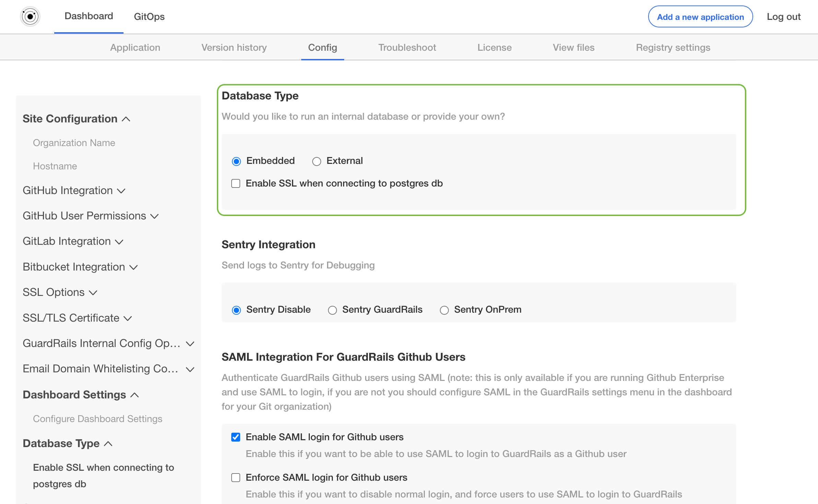Uncheck Enable SAML login for Github users
This screenshot has width=818, height=504.
236,437
